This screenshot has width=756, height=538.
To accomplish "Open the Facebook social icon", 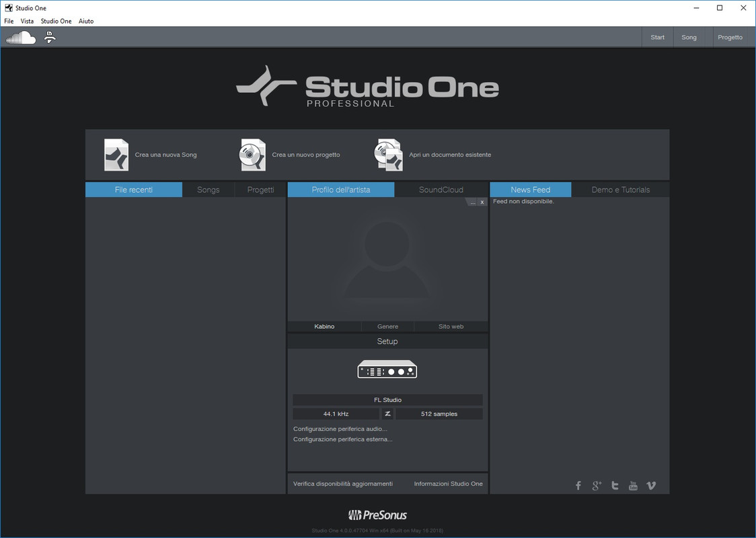I will click(578, 486).
